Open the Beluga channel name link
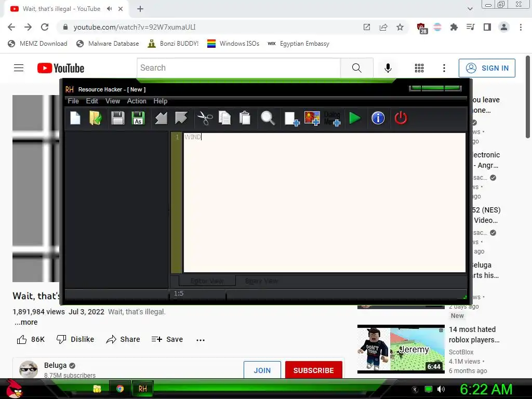 (x=55, y=365)
